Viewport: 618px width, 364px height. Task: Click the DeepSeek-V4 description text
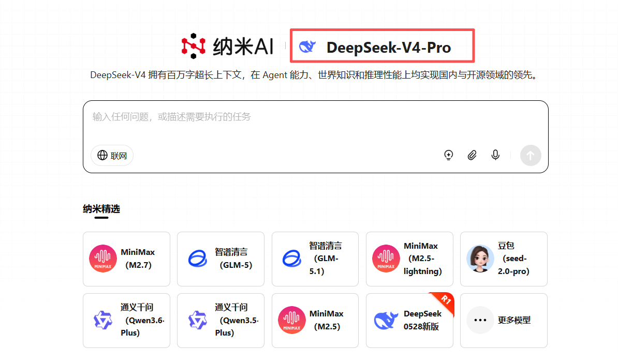pyautogui.click(x=315, y=75)
